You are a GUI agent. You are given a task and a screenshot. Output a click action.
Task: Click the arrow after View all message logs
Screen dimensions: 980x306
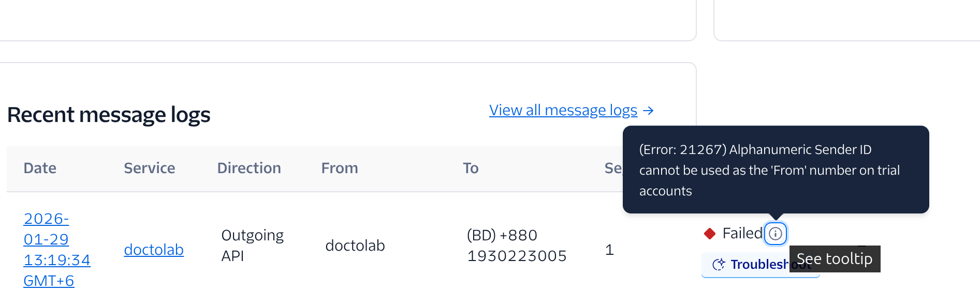[648, 111]
